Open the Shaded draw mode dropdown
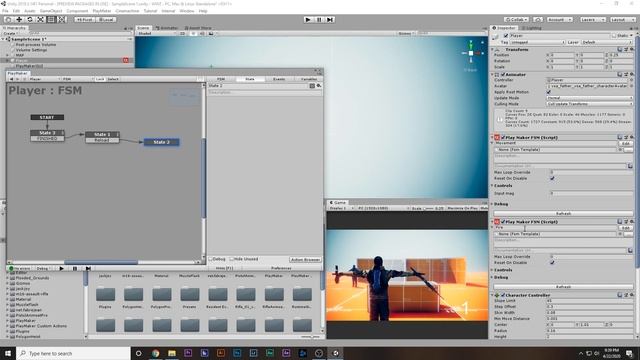Screen dimensions: 640x360 tap(156, 33)
